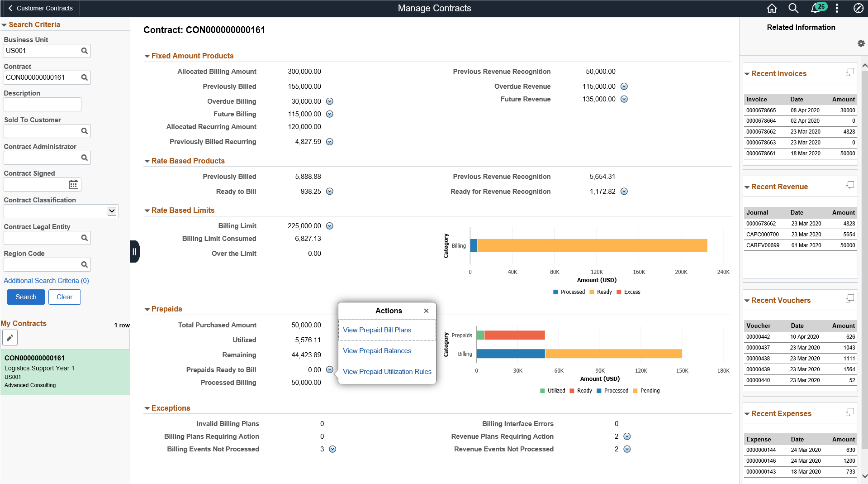The height and width of the screenshot is (484, 868).
Task: Open the Sold To Customer lookup icon
Action: (x=84, y=131)
